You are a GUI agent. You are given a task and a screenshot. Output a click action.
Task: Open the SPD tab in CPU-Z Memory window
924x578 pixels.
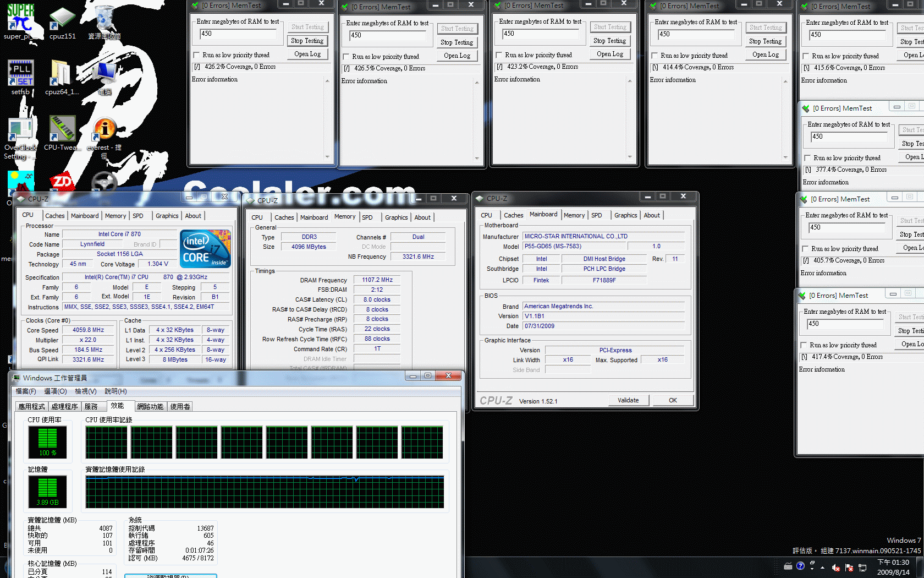click(x=367, y=217)
